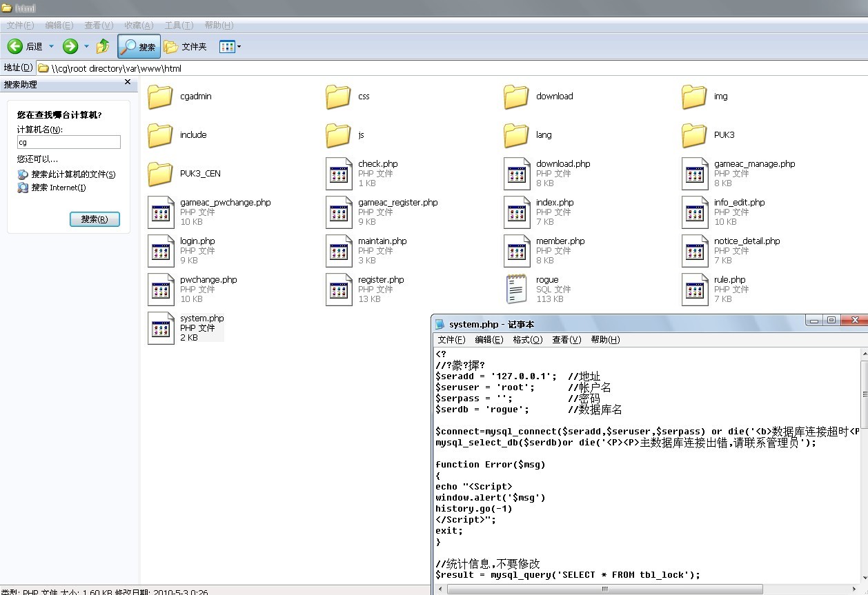Click the 搜索此计算机的文件 link

(73, 174)
